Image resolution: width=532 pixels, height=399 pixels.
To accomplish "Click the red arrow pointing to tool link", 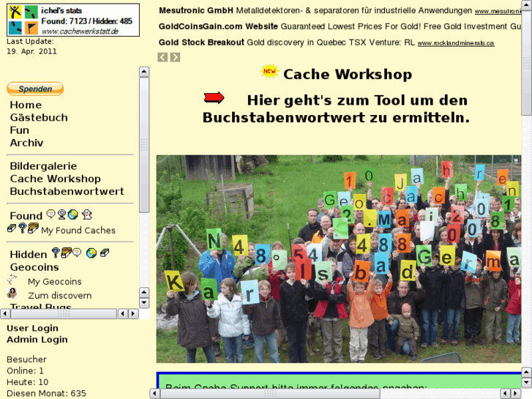I will coord(214,97).
